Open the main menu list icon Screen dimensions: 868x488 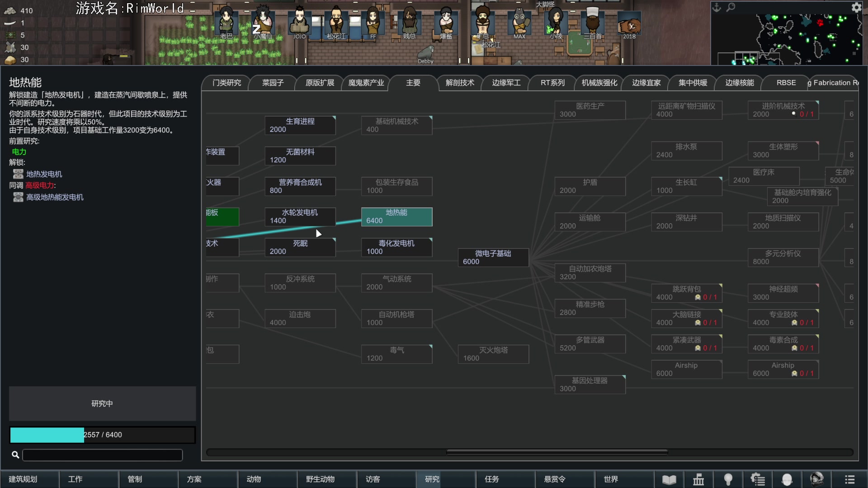click(x=849, y=479)
